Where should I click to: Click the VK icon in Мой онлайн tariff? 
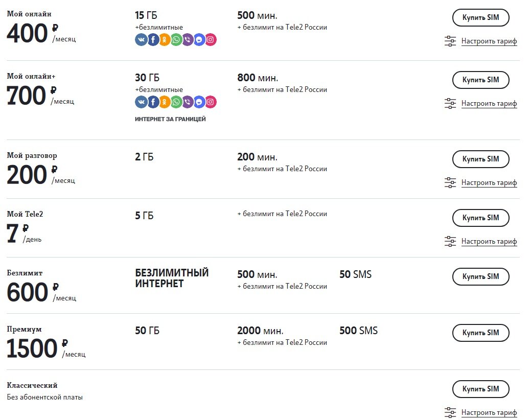tap(141, 40)
